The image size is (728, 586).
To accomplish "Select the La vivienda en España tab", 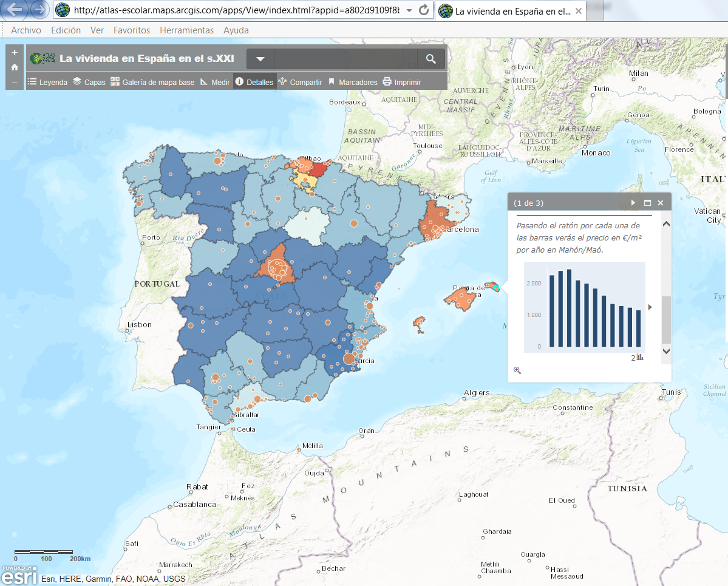I will 511,11.
